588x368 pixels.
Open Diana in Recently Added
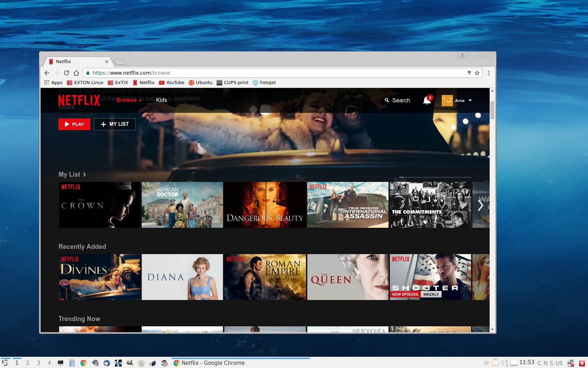(182, 277)
